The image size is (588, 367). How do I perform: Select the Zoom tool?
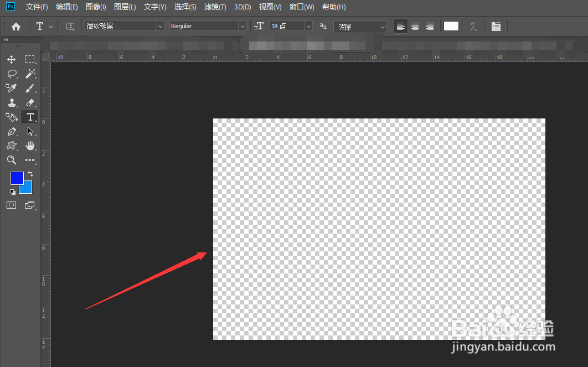11,160
